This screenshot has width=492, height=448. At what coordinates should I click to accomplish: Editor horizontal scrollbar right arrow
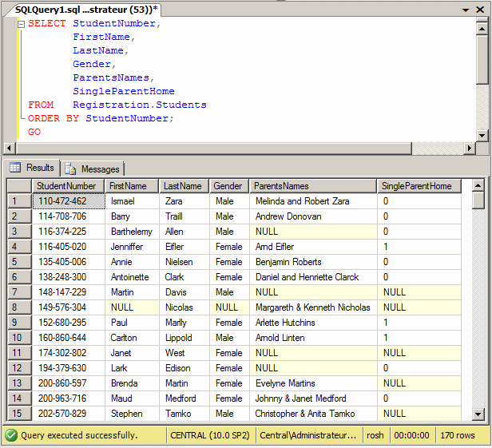click(470, 148)
